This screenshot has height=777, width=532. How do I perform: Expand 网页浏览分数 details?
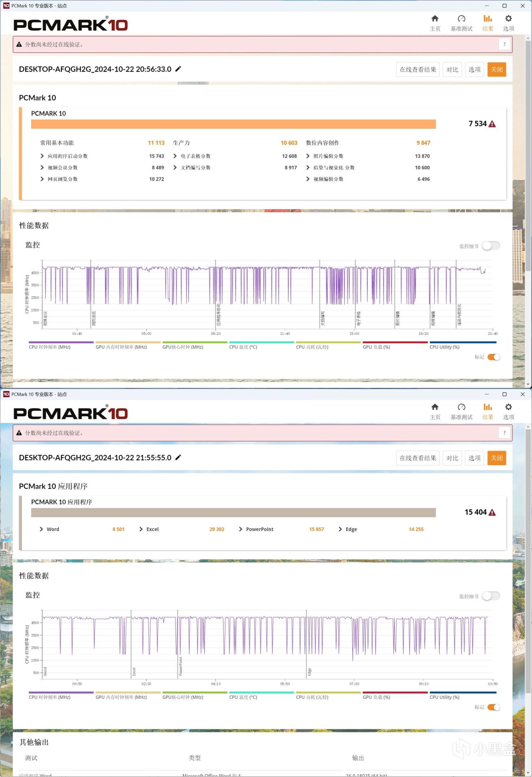tap(42, 179)
